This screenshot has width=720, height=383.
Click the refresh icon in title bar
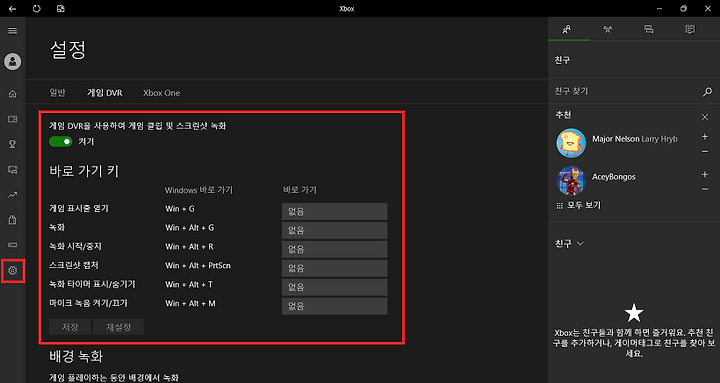coord(37,8)
